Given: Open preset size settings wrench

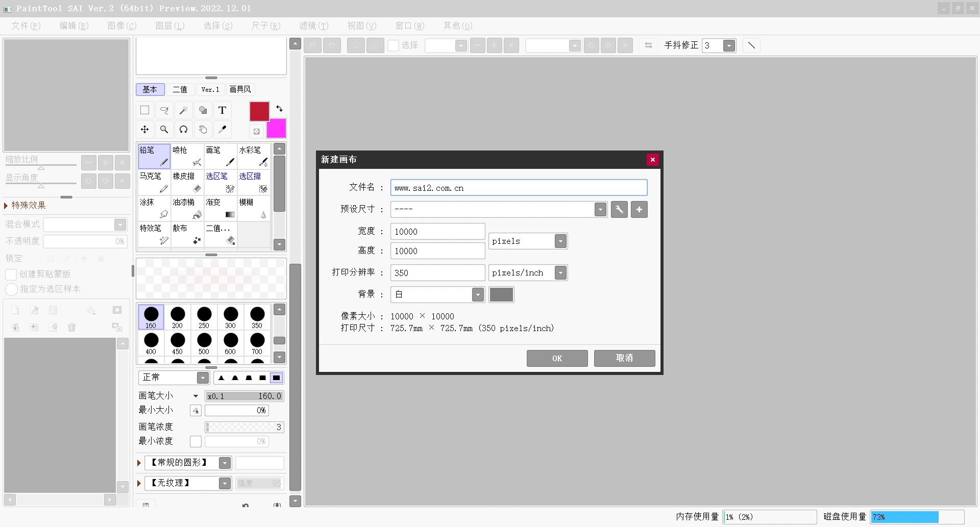Looking at the screenshot, I should 619,210.
